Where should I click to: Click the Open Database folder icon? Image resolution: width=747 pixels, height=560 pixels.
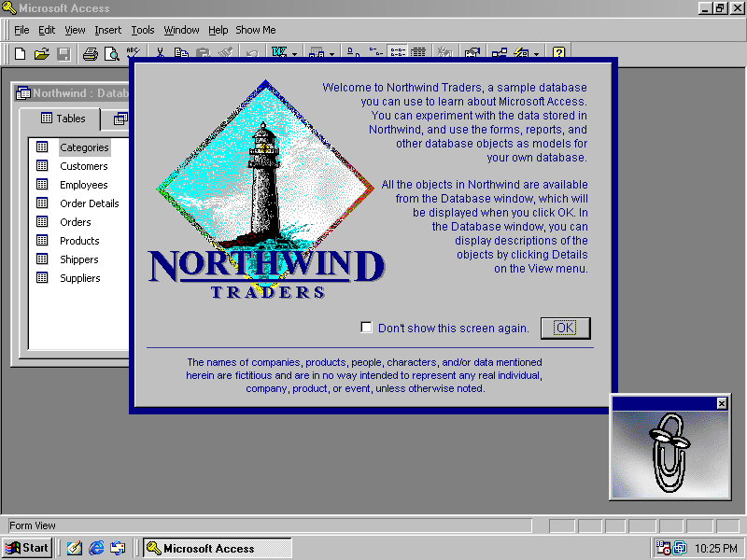42,54
